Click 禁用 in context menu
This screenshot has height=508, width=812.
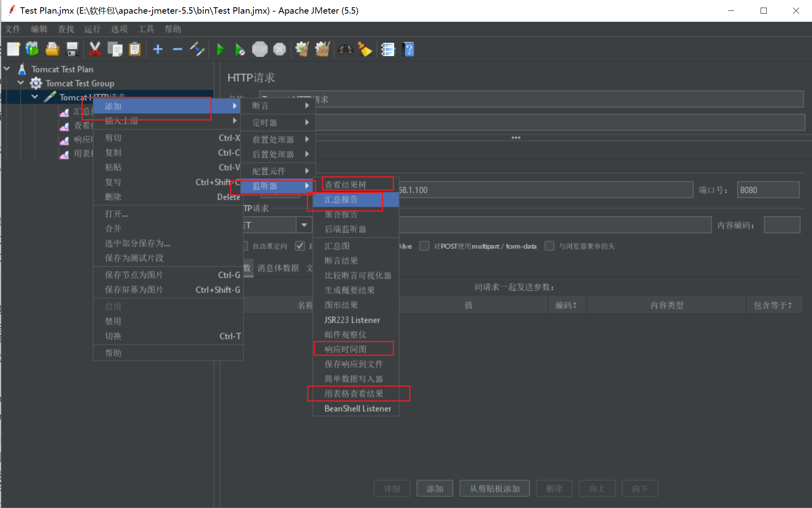point(168,321)
